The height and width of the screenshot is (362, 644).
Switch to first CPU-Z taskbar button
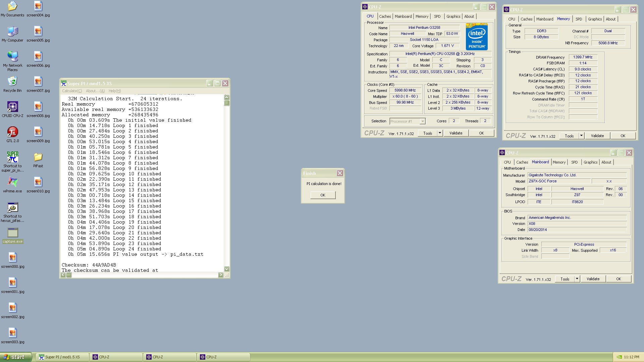pyautogui.click(x=116, y=357)
